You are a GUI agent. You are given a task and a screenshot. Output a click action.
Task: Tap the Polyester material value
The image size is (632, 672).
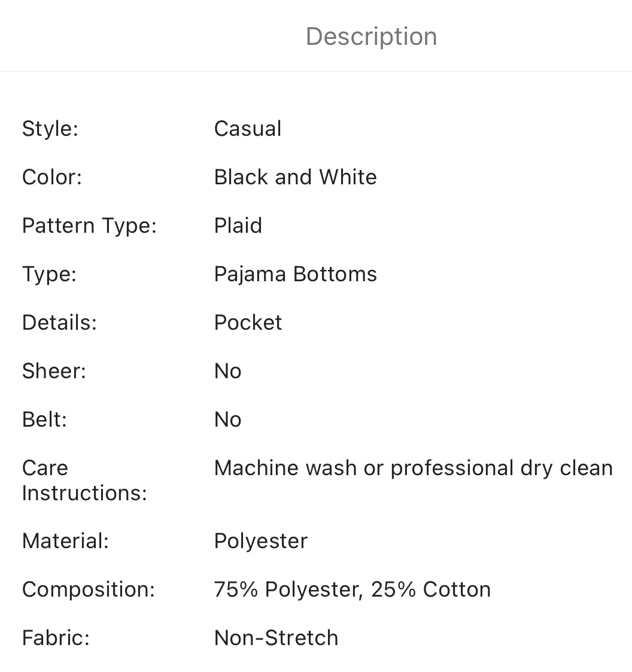(261, 541)
